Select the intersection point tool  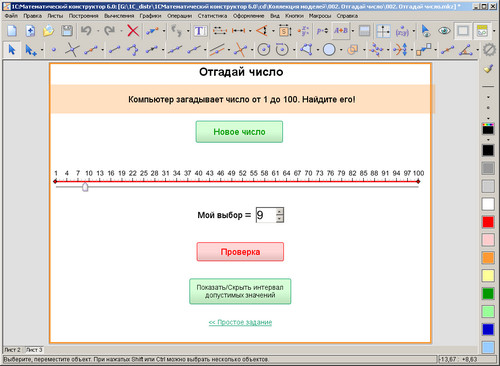(72, 50)
